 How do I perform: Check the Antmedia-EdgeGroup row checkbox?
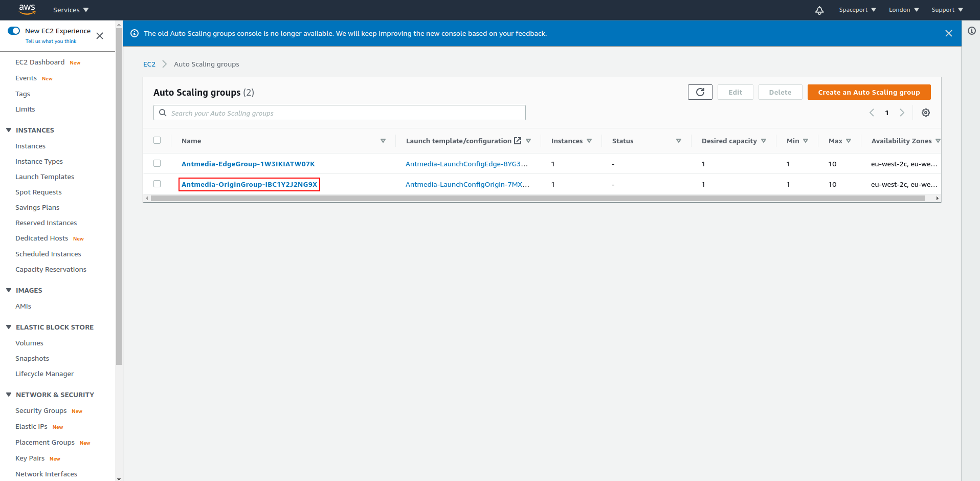(157, 163)
